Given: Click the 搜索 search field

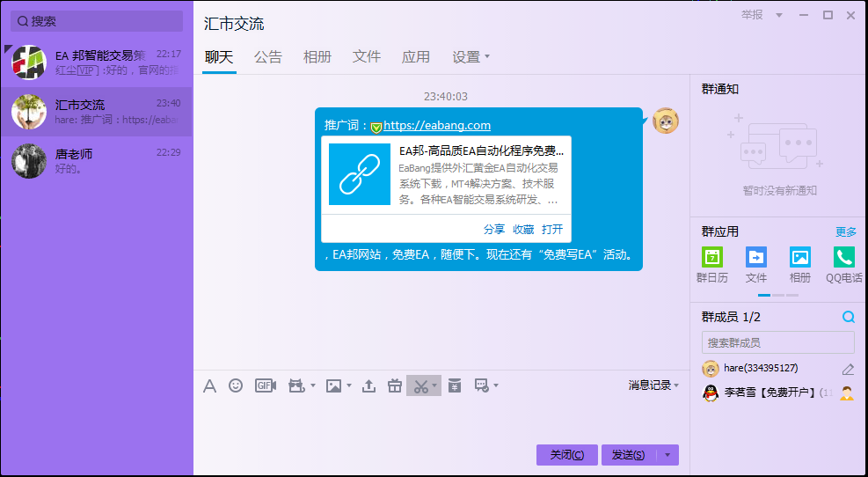Looking at the screenshot, I should point(97,21).
